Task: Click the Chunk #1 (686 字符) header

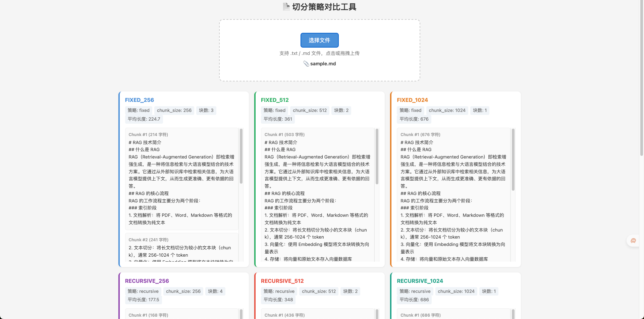Action: tap(421, 315)
